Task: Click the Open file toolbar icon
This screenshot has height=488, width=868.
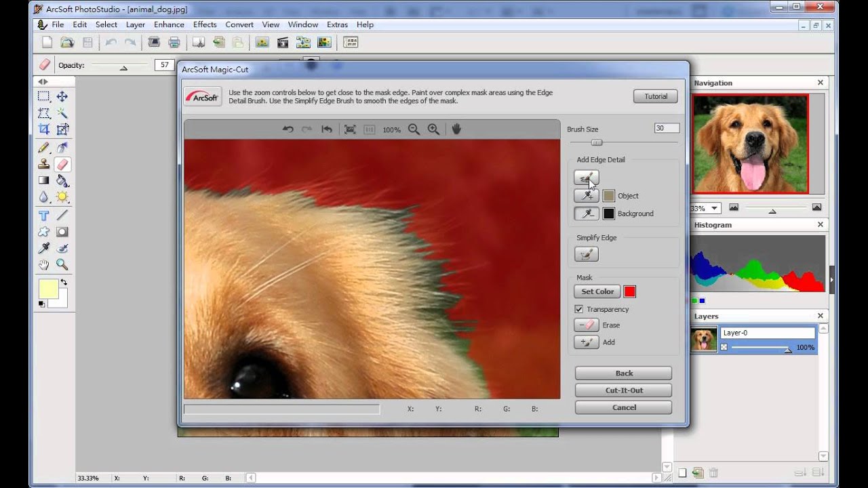Action: 66,42
